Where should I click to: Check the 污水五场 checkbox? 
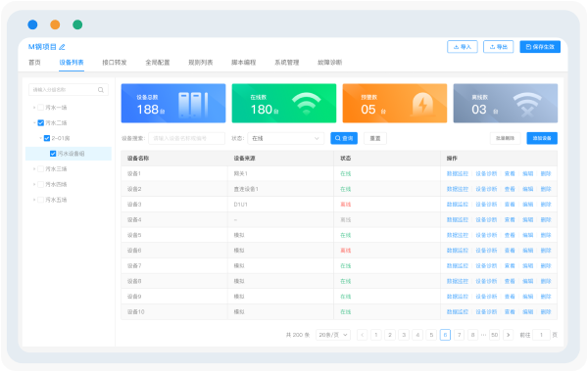pyautogui.click(x=40, y=200)
